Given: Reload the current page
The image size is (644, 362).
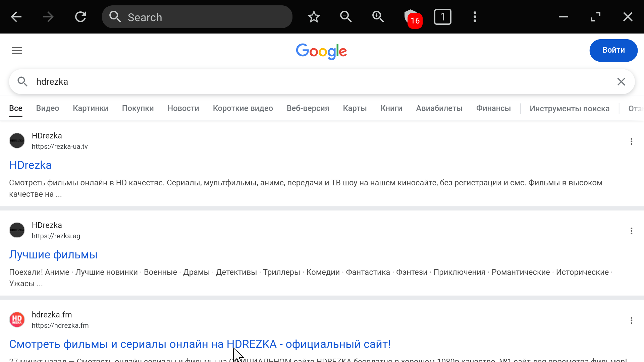Looking at the screenshot, I should click(80, 17).
